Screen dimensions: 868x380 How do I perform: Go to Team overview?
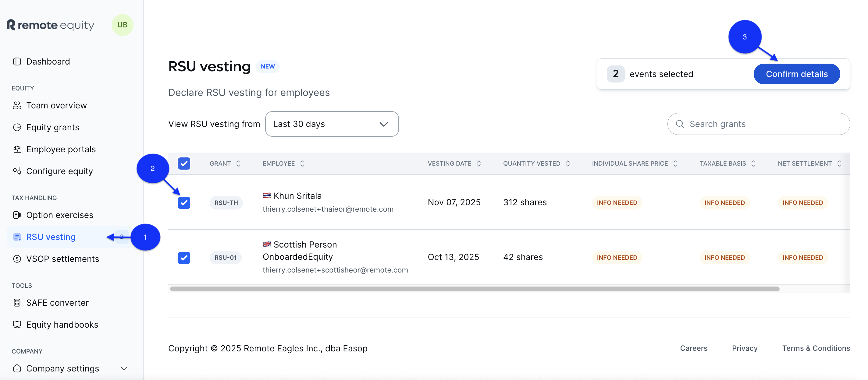pos(57,105)
